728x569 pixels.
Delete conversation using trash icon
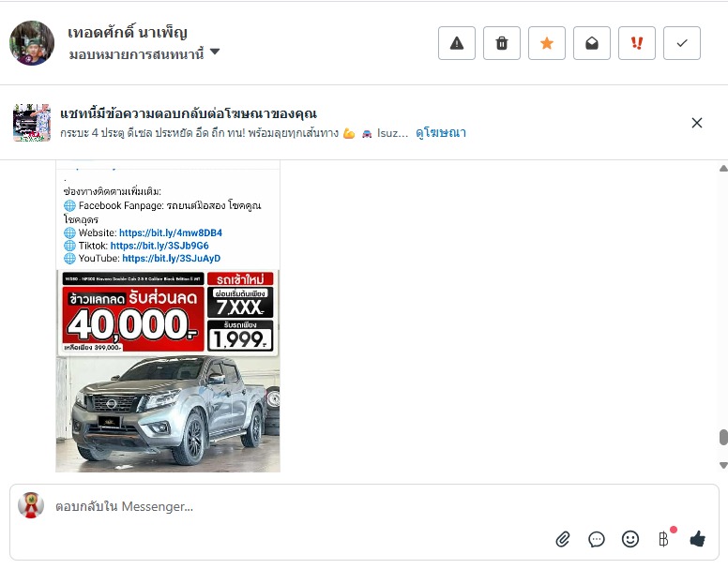click(501, 43)
